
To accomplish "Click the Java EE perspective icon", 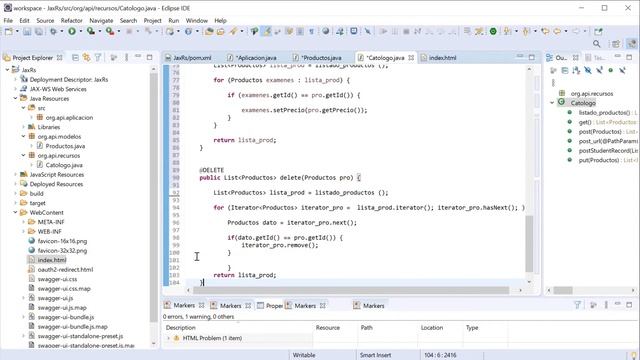I will pos(632,44).
